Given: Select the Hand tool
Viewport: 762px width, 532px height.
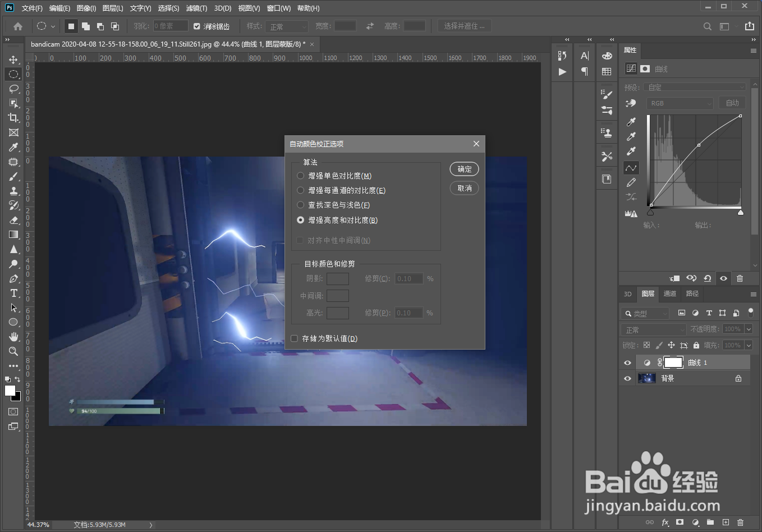Looking at the screenshot, I should (x=13, y=337).
